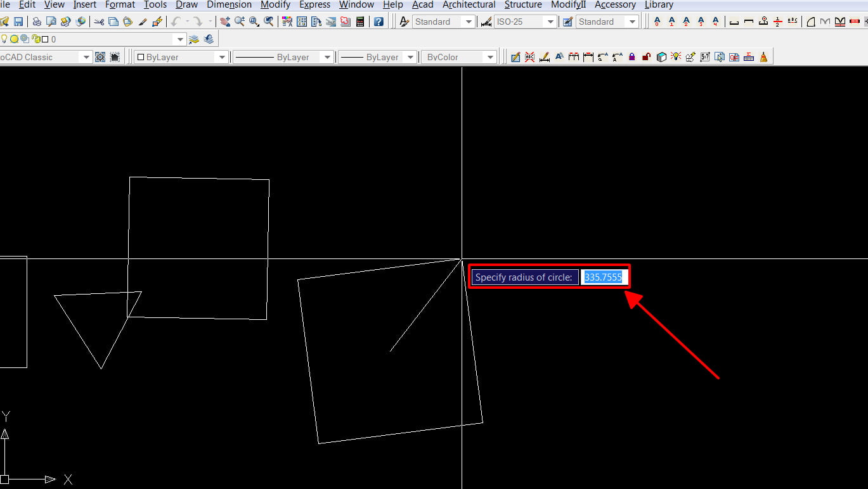
Task: Click the text height A0 icon
Action: tap(657, 22)
